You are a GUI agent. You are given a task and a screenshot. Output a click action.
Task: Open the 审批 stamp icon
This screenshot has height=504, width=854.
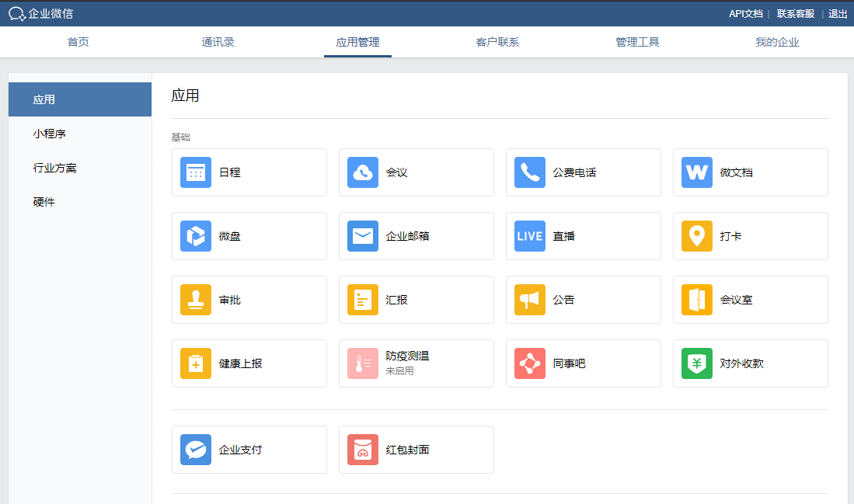(196, 300)
